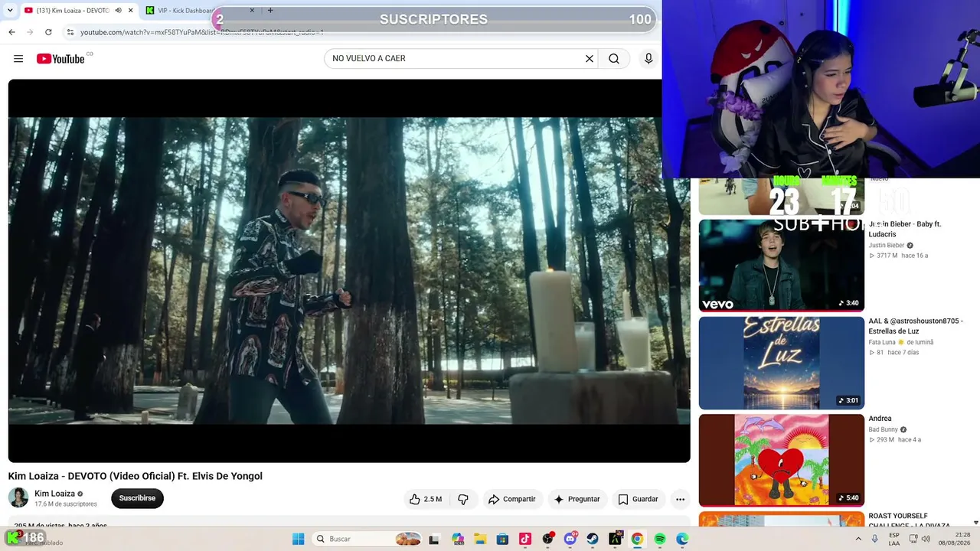Save the video with Guardar
Viewport: 980px width, 551px height.
pos(638,499)
